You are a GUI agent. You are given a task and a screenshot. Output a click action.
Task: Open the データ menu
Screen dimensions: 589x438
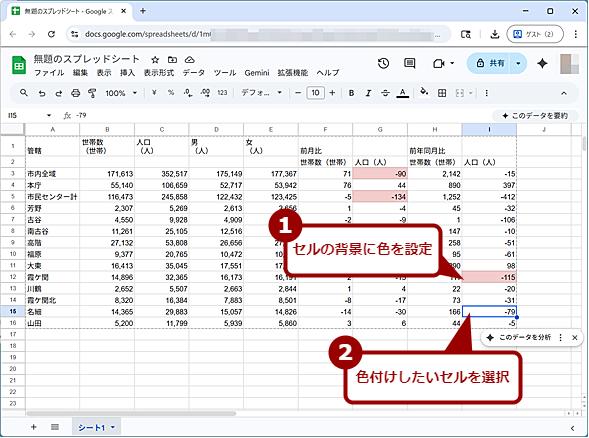(x=194, y=73)
